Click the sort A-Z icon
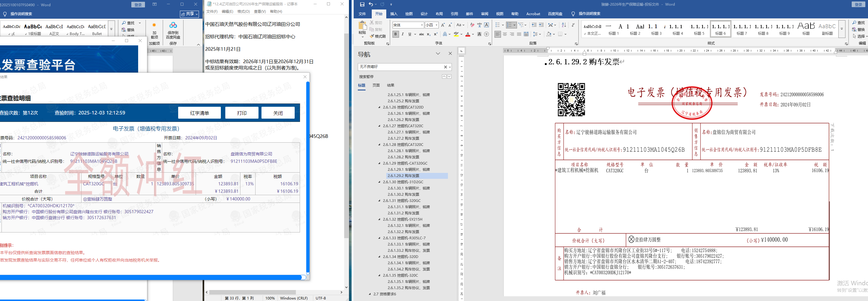 click(x=564, y=25)
